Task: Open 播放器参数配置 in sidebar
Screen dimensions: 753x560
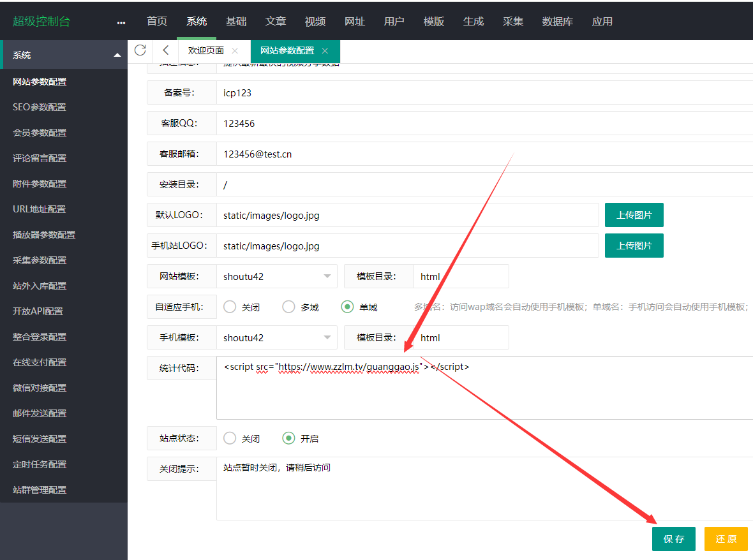Action: click(44, 235)
